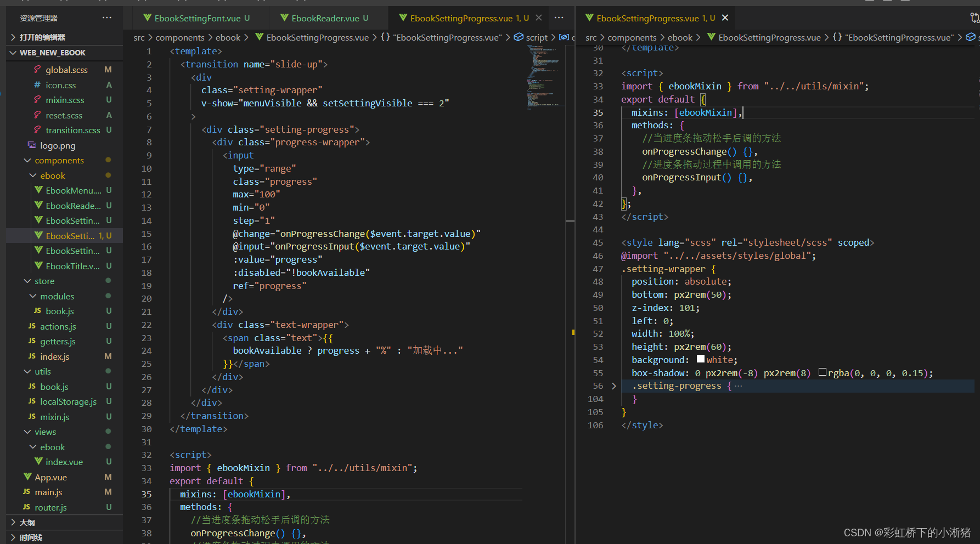Switch to EbookReader.vue tab

pyautogui.click(x=324, y=18)
